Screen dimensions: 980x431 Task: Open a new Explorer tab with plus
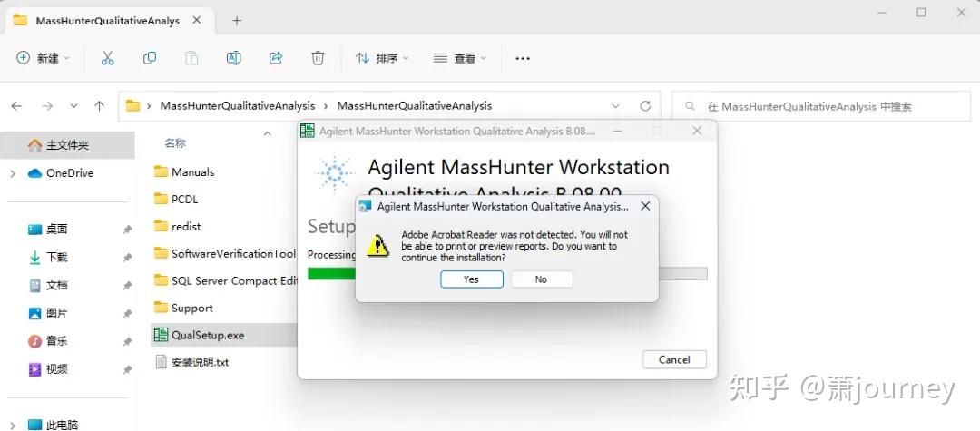tap(237, 21)
